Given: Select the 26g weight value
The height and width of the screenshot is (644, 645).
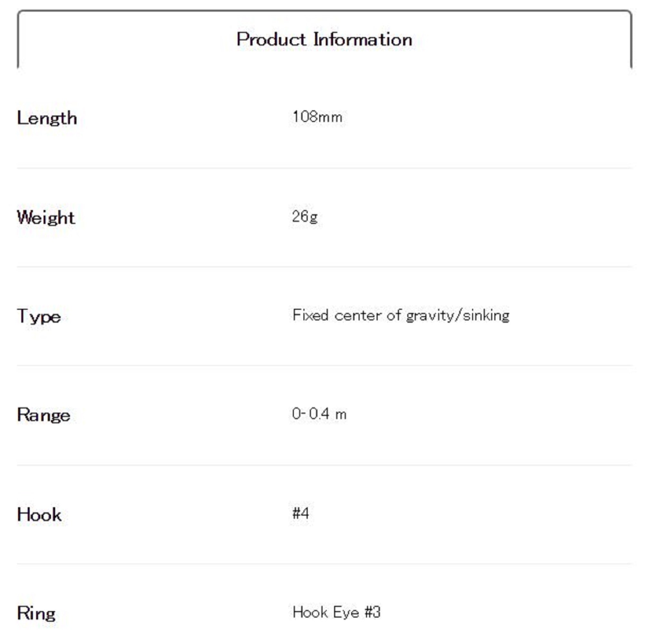Looking at the screenshot, I should [304, 217].
